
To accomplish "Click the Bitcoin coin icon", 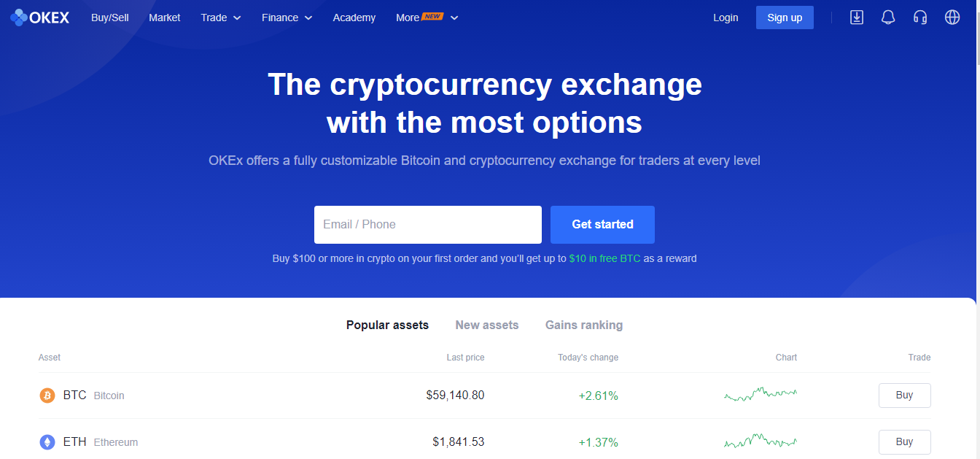I will click(47, 396).
